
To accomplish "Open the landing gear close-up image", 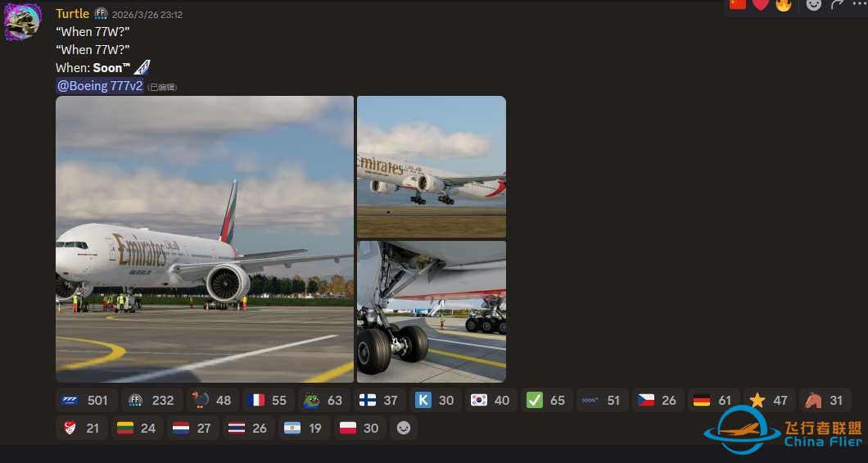I will click(x=432, y=311).
